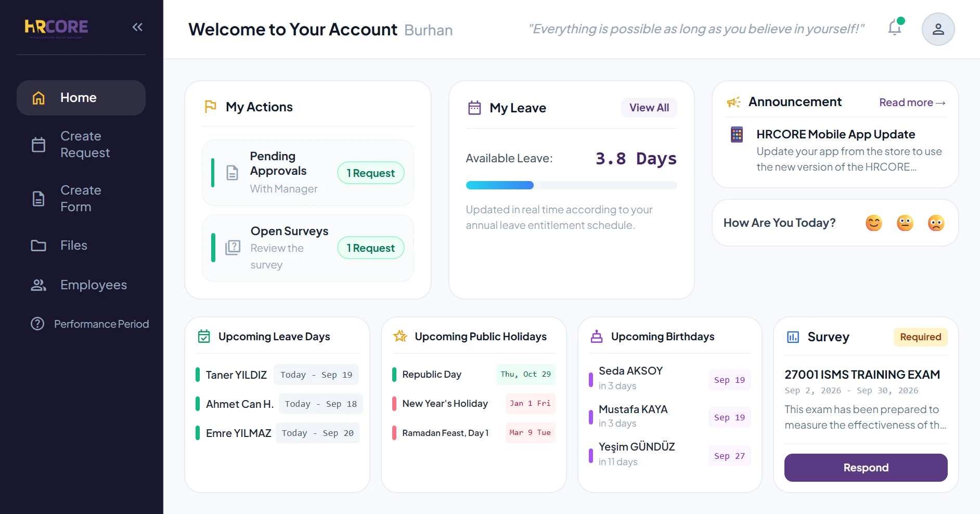Image resolution: width=980 pixels, height=514 pixels.
Task: Click the Open Surveys icon
Action: 233,248
